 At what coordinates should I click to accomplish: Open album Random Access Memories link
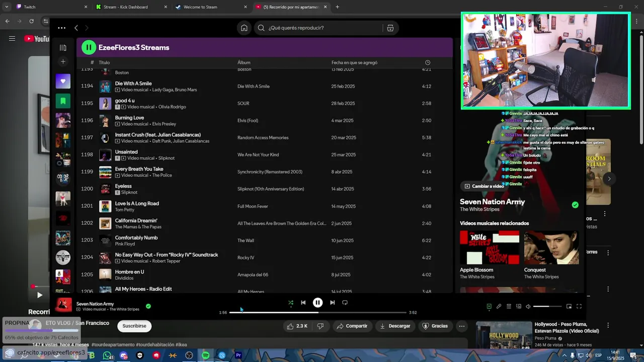tap(263, 138)
